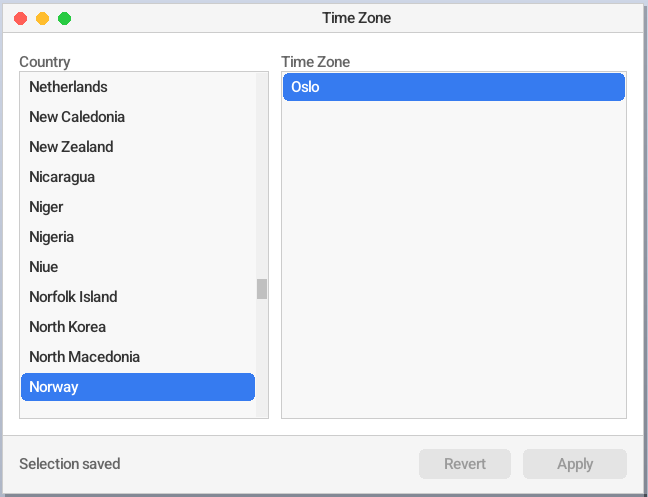Screen dimensions: 648x497
Task: Close the Time Zone window
Action: pyautogui.click(x=21, y=19)
